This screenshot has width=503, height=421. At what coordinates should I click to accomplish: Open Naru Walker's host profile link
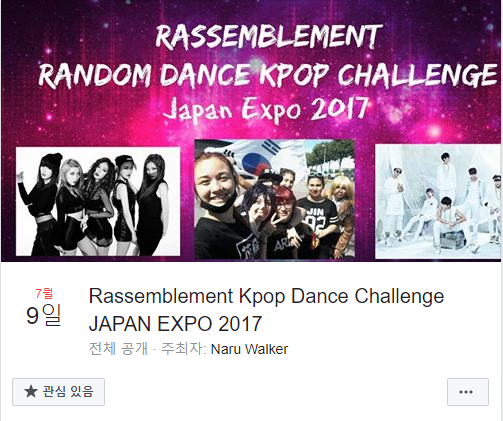(x=249, y=349)
